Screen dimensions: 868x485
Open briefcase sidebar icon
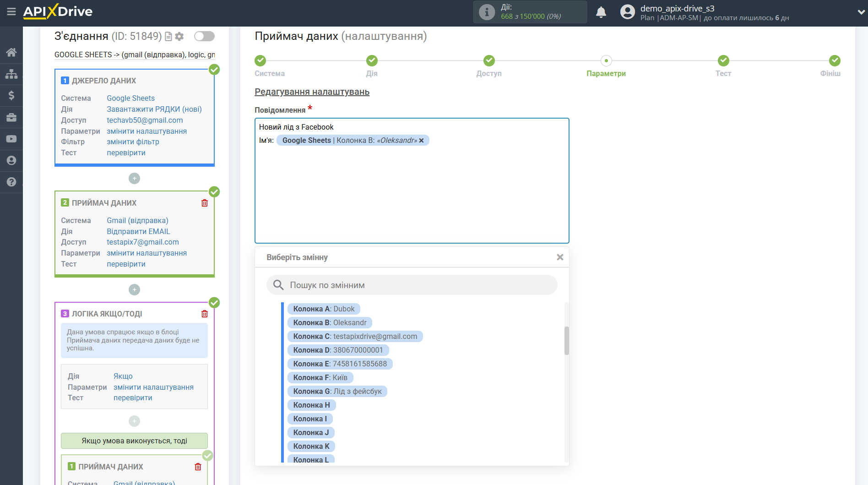click(x=11, y=117)
